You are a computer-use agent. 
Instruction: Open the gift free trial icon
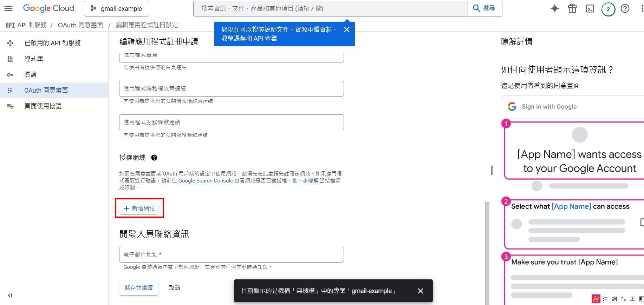point(572,8)
